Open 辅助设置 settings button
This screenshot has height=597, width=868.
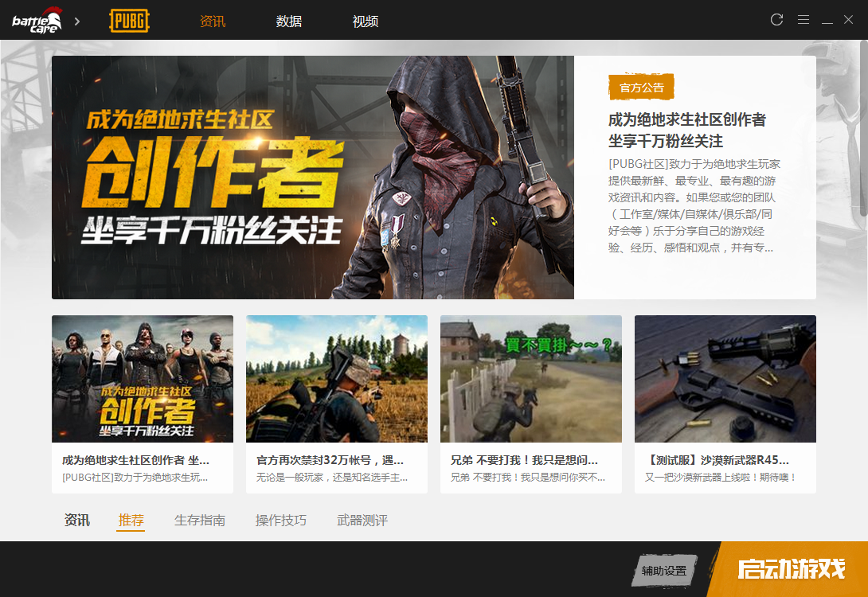point(664,571)
